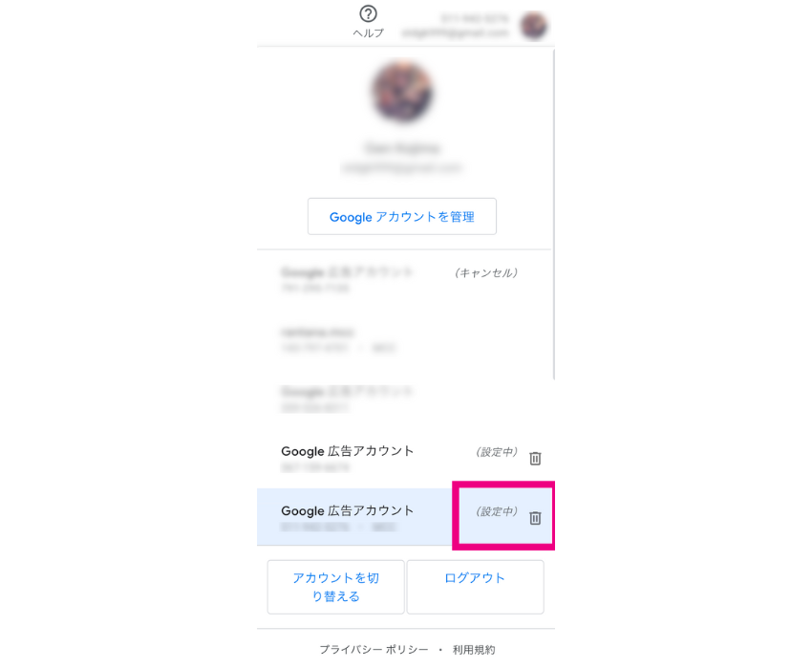Click the (設定中) label in highlighted row
The height and width of the screenshot is (669, 812).
497,511
